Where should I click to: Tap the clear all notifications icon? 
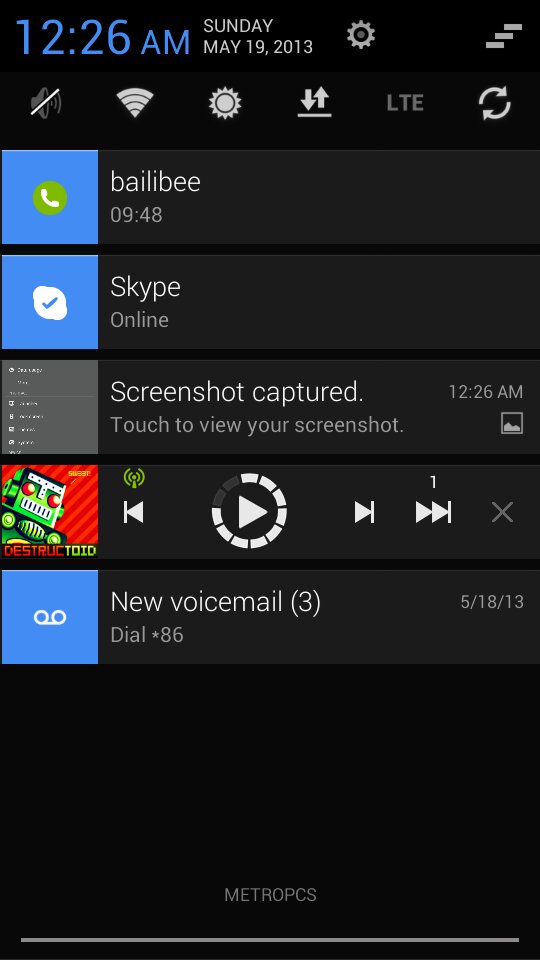504,36
